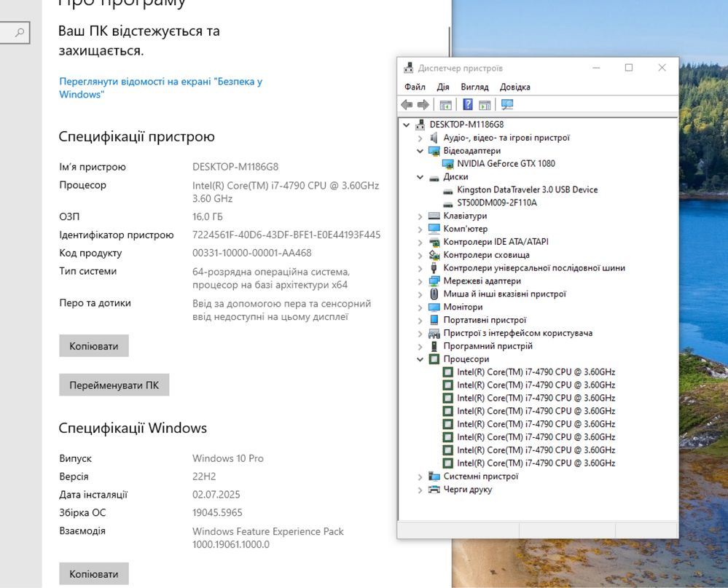Expand the Черги друку category arrow
Image resolution: width=728 pixels, height=588 pixels.
[420, 490]
